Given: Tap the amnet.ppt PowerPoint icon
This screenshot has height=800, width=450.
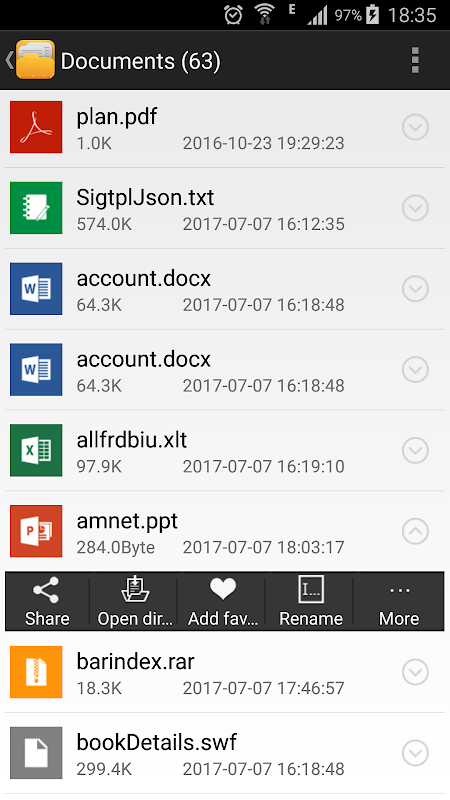Looking at the screenshot, I should (36, 531).
